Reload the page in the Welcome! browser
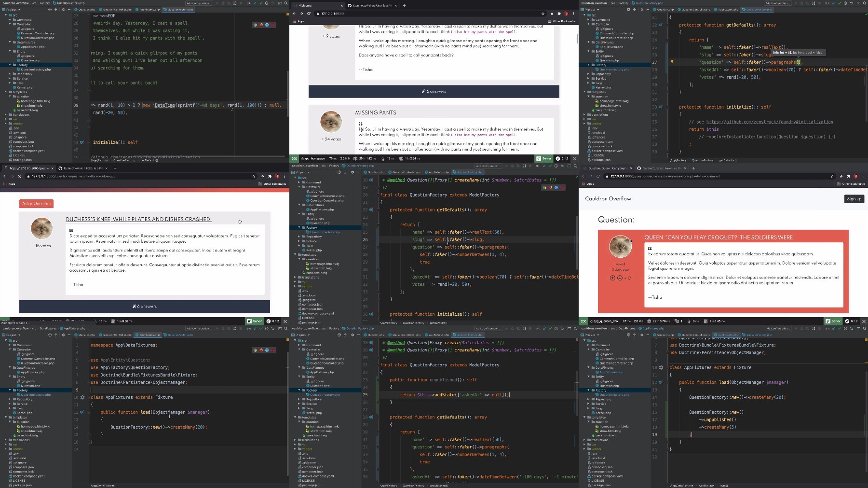 click(x=309, y=14)
